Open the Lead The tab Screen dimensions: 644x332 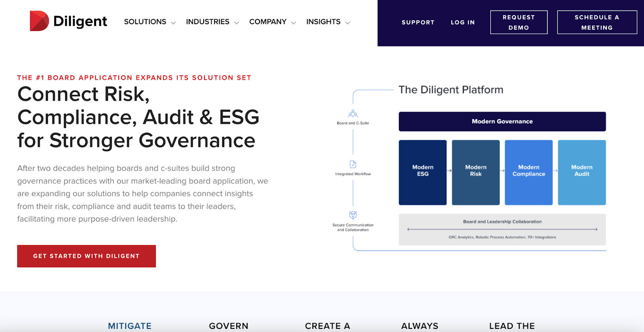(512, 326)
